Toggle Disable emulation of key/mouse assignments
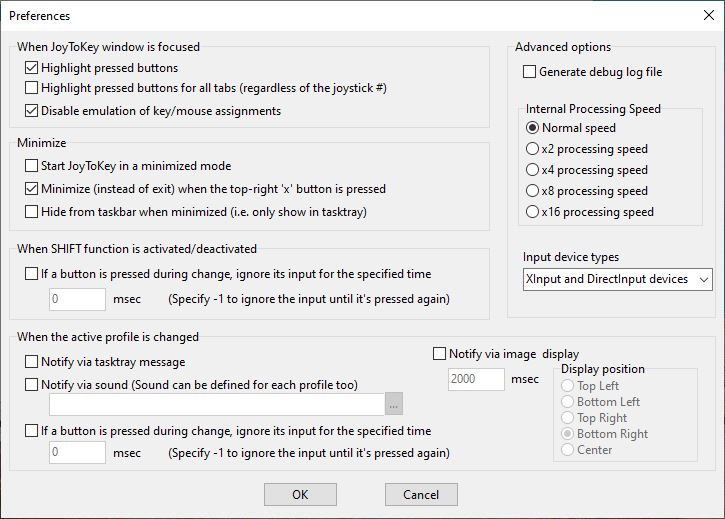The width and height of the screenshot is (725, 519). 32,110
